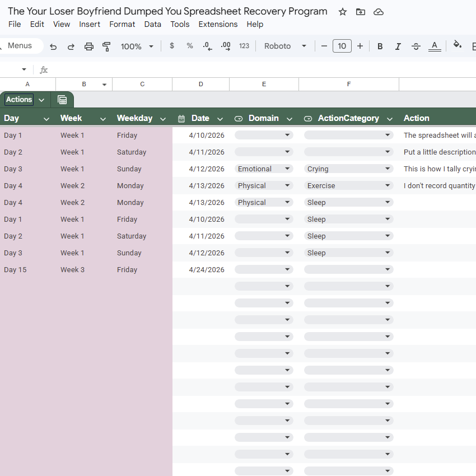This screenshot has width=476, height=476.
Task: Decrease font size with minus button
Action: (324, 46)
